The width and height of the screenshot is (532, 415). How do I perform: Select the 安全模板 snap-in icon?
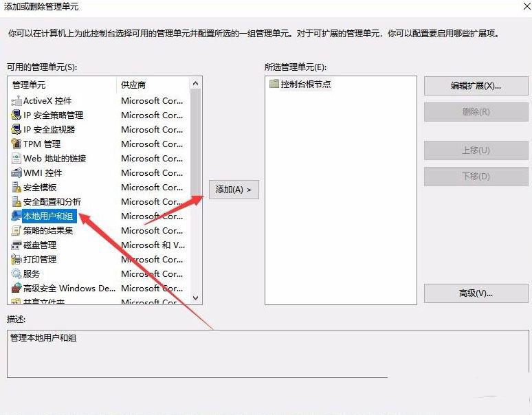(16, 188)
